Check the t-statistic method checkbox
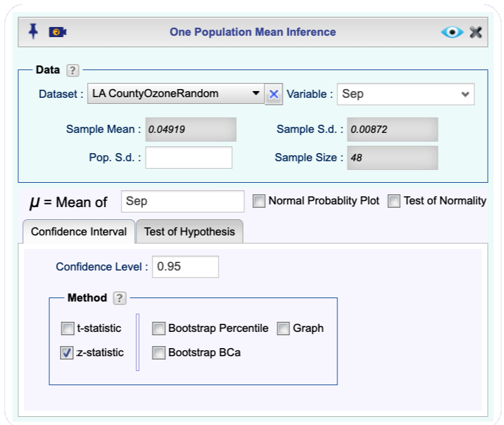Screen dimensions: 504x425 [67, 329]
